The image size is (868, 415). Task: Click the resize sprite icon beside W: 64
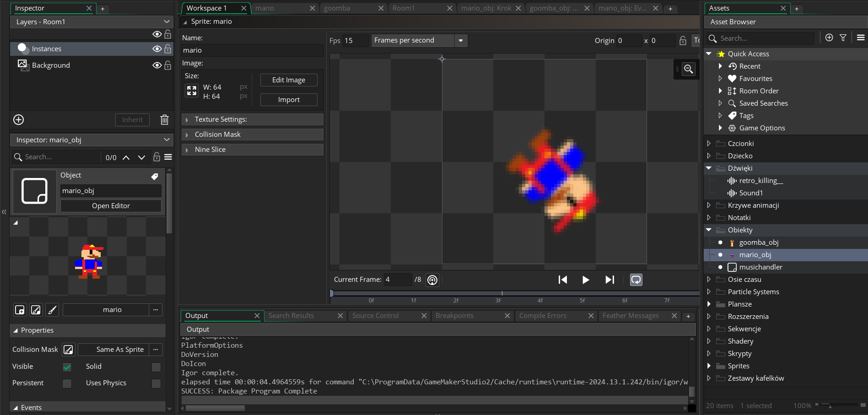pyautogui.click(x=192, y=91)
